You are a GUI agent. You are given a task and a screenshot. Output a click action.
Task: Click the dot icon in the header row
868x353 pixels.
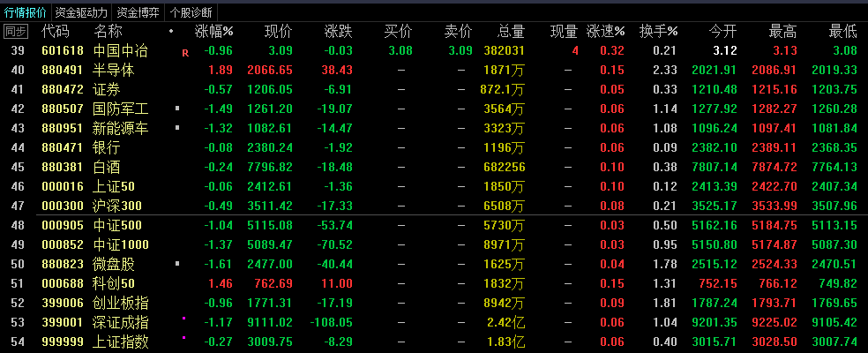[x=171, y=31]
